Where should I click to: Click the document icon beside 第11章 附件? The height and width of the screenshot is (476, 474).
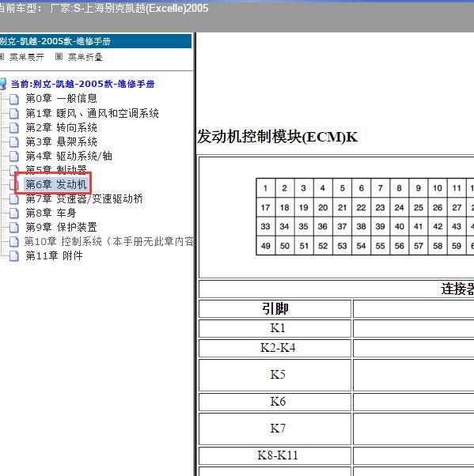[14, 256]
